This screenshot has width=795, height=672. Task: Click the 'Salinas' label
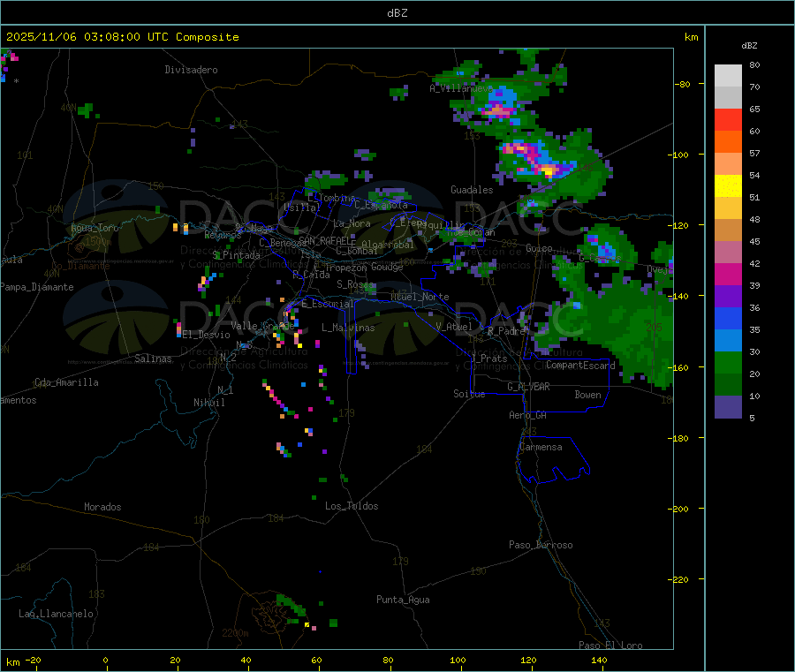click(x=153, y=359)
